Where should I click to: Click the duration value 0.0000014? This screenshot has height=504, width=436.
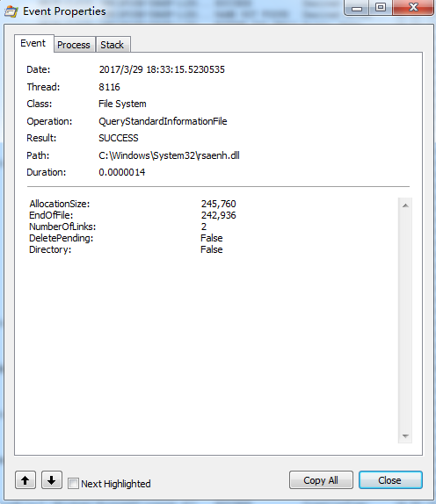click(122, 172)
